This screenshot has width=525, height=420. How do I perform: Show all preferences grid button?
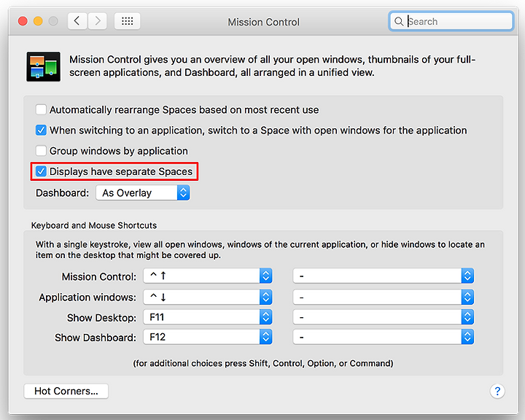coord(127,21)
